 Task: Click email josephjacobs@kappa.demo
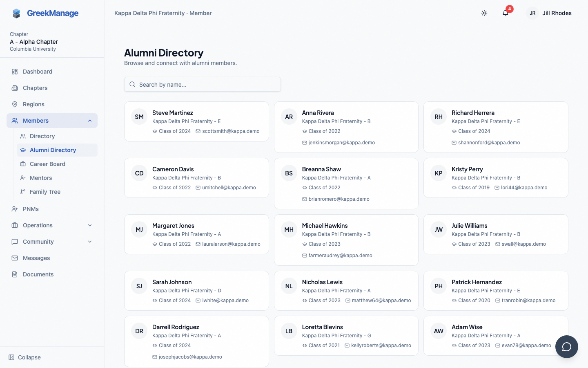[x=190, y=357]
